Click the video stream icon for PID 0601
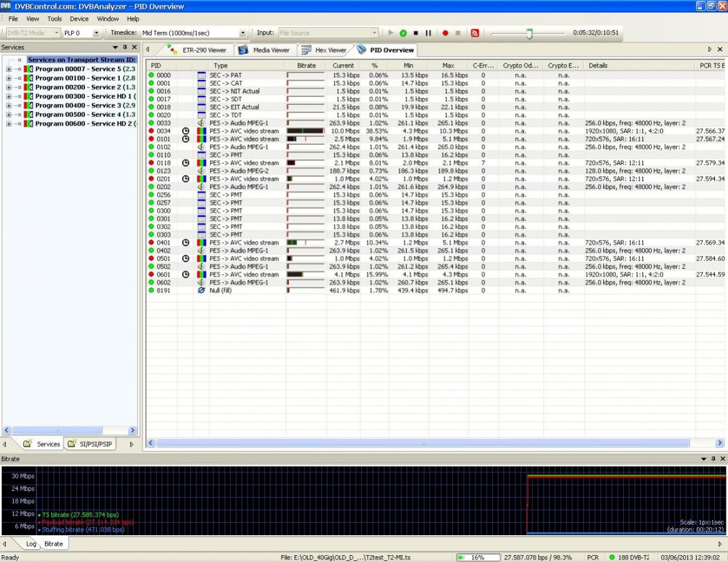This screenshot has height=562, width=728. (x=202, y=274)
